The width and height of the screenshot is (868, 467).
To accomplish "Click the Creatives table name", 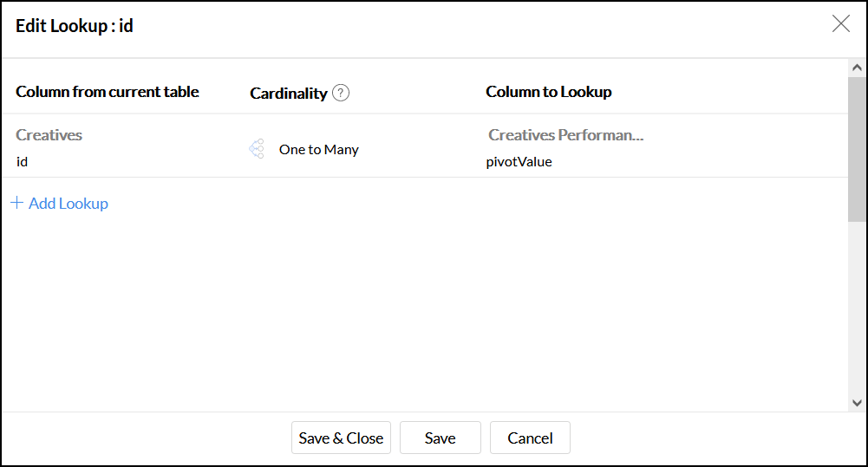I will tap(49, 135).
